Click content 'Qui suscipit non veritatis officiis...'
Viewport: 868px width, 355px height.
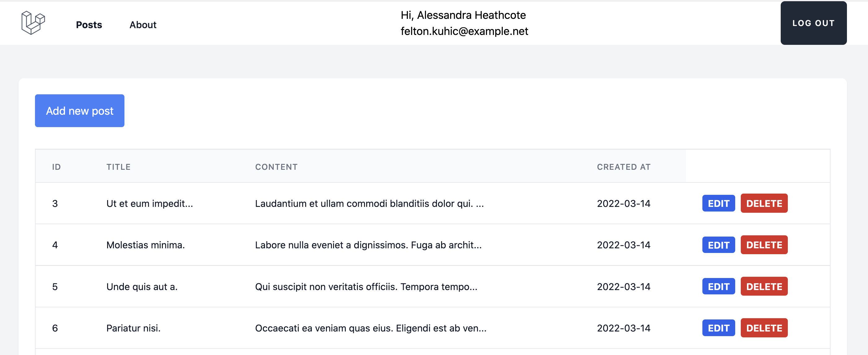[366, 286]
